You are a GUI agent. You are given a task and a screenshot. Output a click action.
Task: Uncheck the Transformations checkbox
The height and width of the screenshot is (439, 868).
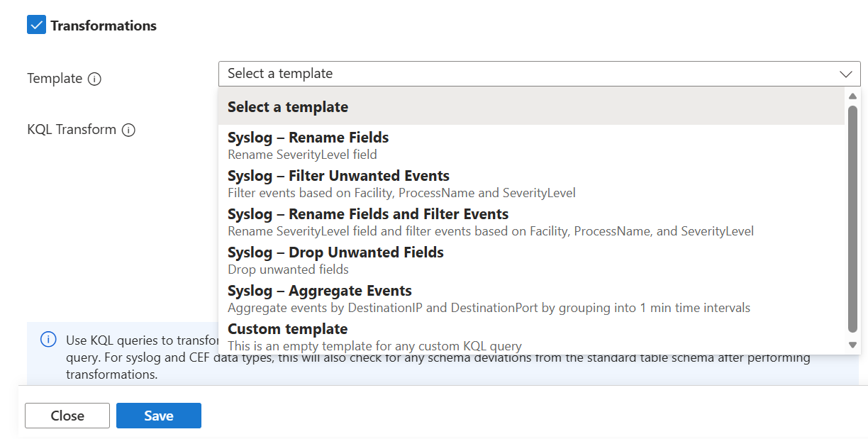point(36,26)
